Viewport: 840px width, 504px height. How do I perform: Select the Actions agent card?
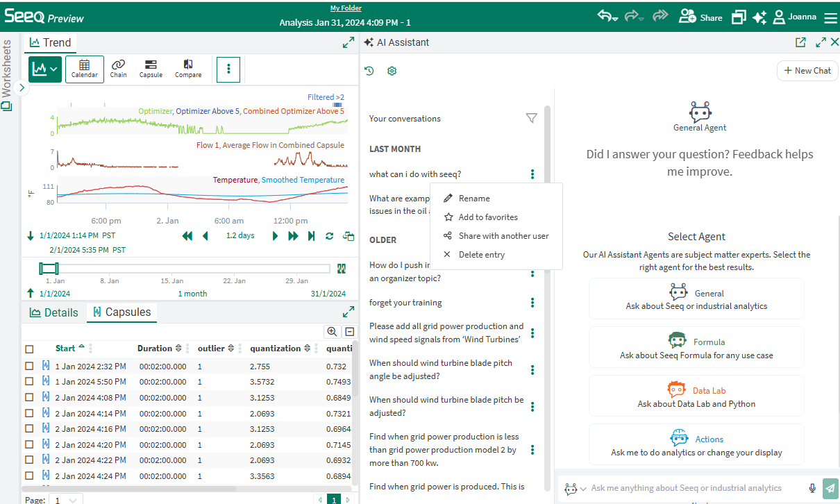click(x=696, y=444)
